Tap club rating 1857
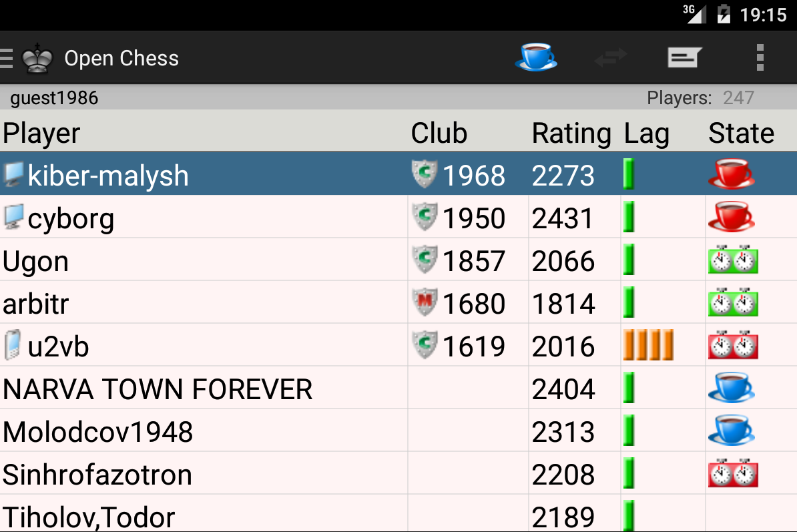 coord(474,261)
